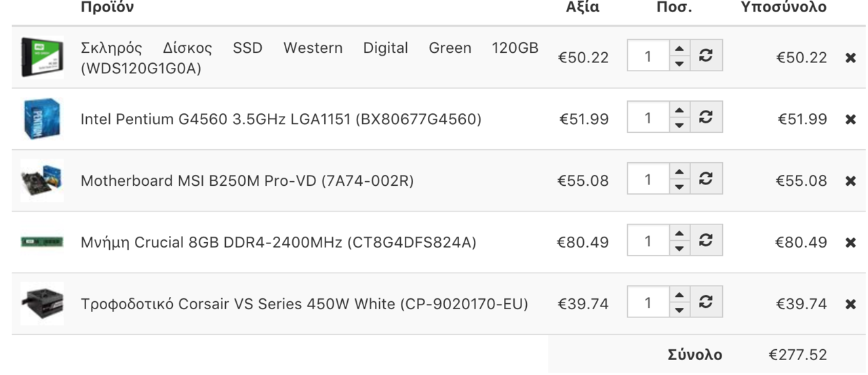868x375 pixels.
Task: Refresh quantity for the WD Green SSD
Action: tap(706, 56)
